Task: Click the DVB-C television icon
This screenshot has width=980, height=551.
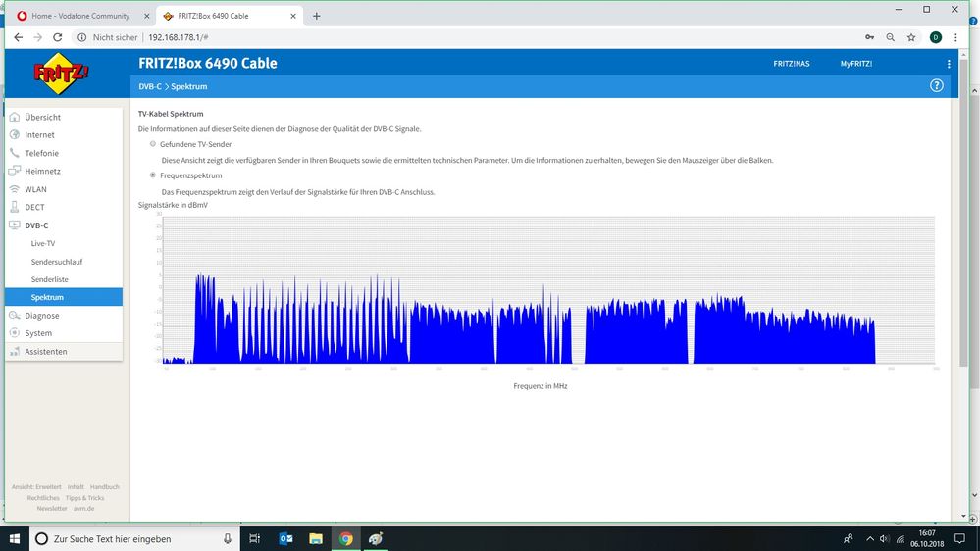Action: pyautogui.click(x=15, y=225)
